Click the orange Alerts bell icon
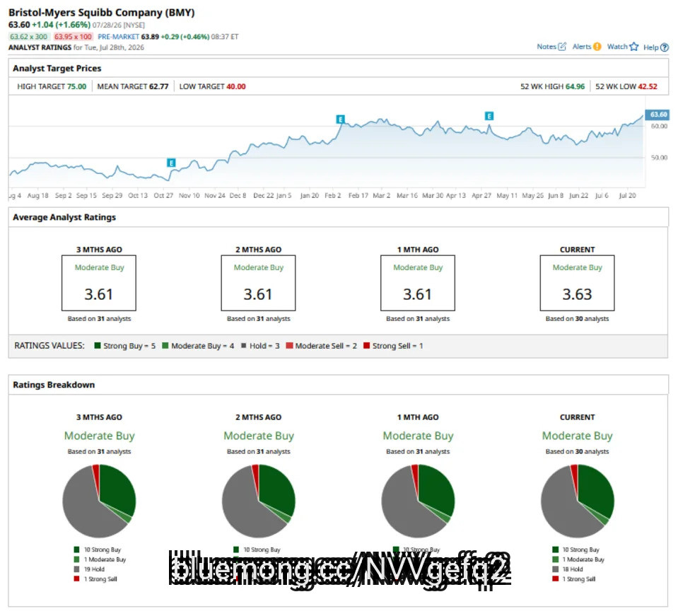The width and height of the screenshot is (678, 616). [x=597, y=46]
